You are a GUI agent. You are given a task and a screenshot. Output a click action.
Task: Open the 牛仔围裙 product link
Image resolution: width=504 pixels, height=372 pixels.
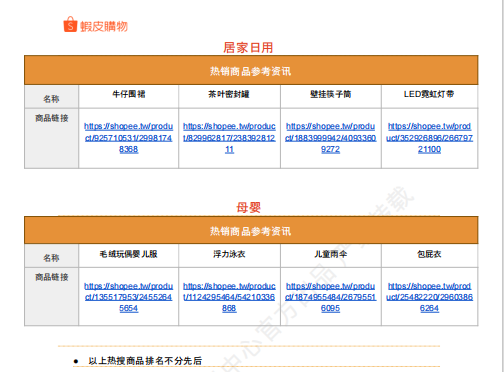pyautogui.click(x=128, y=138)
